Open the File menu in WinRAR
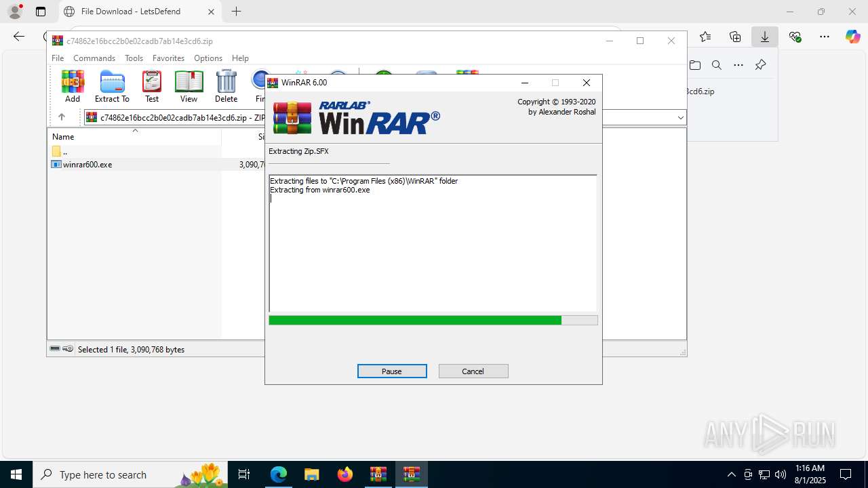 click(58, 58)
